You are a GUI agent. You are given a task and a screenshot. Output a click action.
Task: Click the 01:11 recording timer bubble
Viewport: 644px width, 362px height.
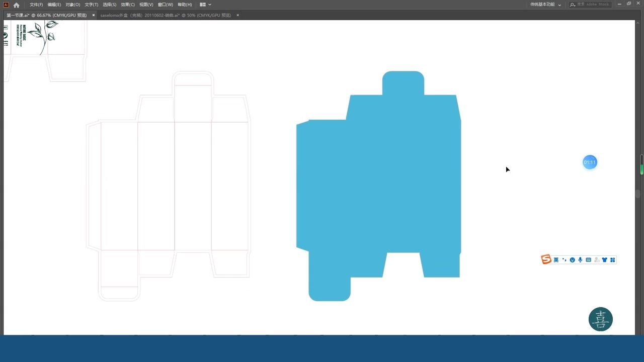tap(590, 162)
